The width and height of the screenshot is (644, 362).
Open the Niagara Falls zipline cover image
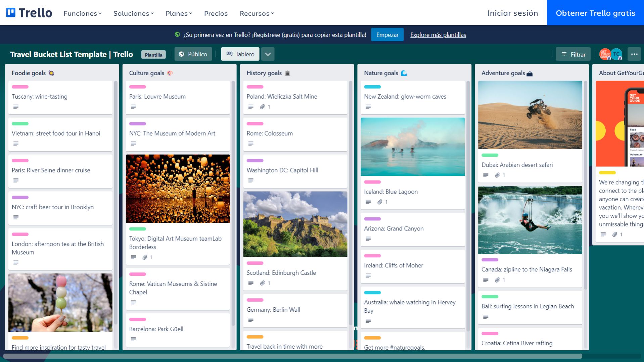[x=530, y=220]
